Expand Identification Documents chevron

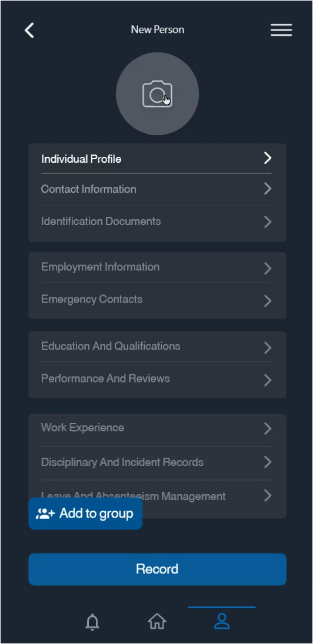[x=268, y=222]
